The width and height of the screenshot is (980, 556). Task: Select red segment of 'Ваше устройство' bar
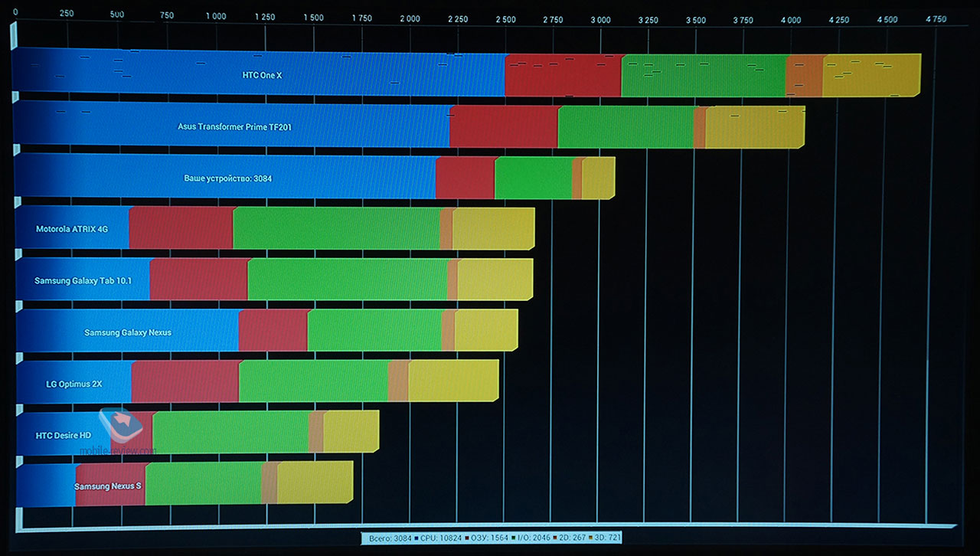click(465, 178)
